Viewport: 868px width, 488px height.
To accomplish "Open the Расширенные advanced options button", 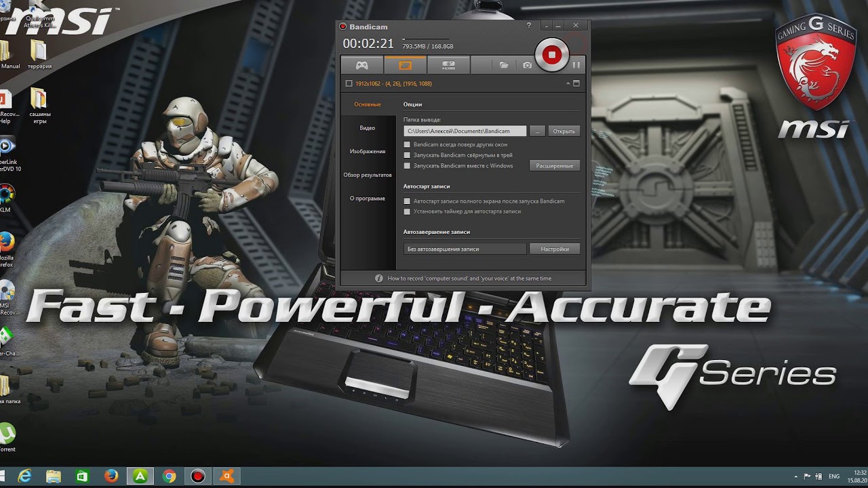I will click(x=555, y=165).
